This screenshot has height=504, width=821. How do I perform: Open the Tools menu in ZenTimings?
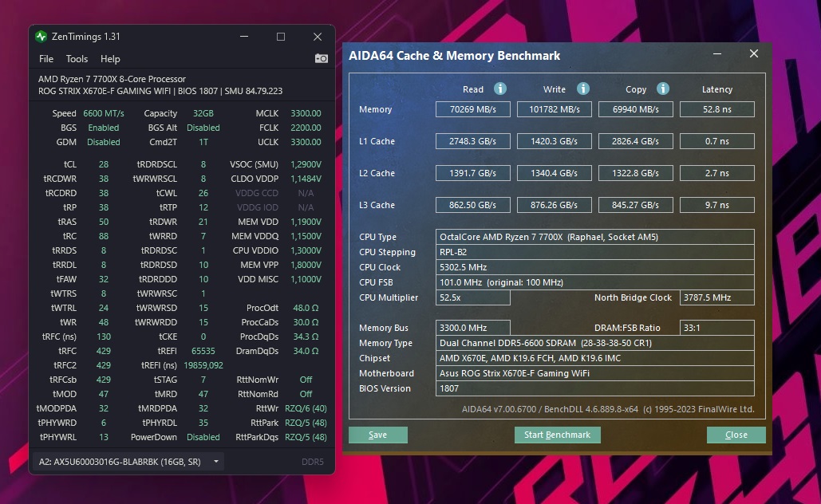tap(77, 59)
